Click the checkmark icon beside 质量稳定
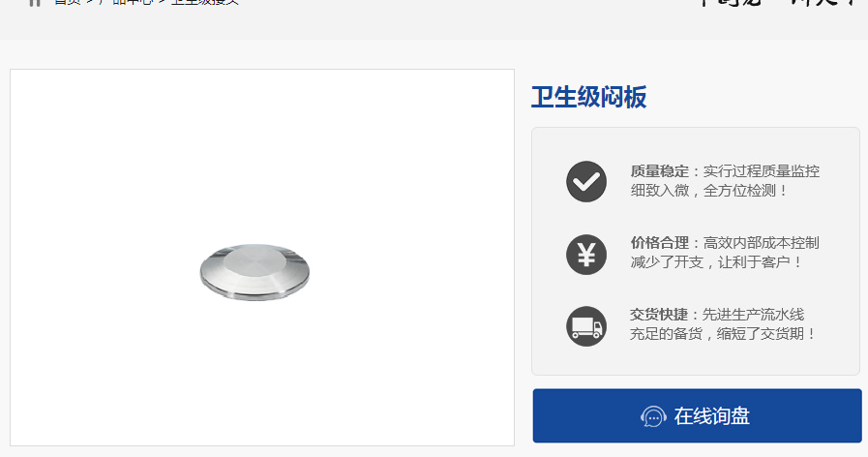The image size is (868, 457). pos(586,182)
